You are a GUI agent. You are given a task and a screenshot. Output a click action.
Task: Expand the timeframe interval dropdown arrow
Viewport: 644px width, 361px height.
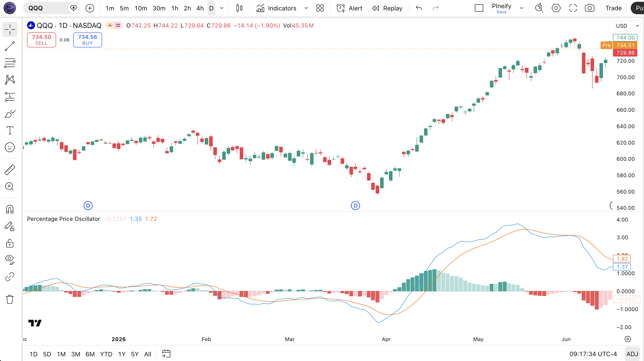(x=222, y=8)
